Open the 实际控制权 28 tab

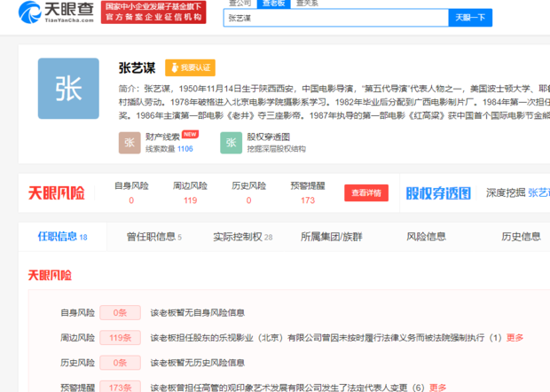coord(243,237)
